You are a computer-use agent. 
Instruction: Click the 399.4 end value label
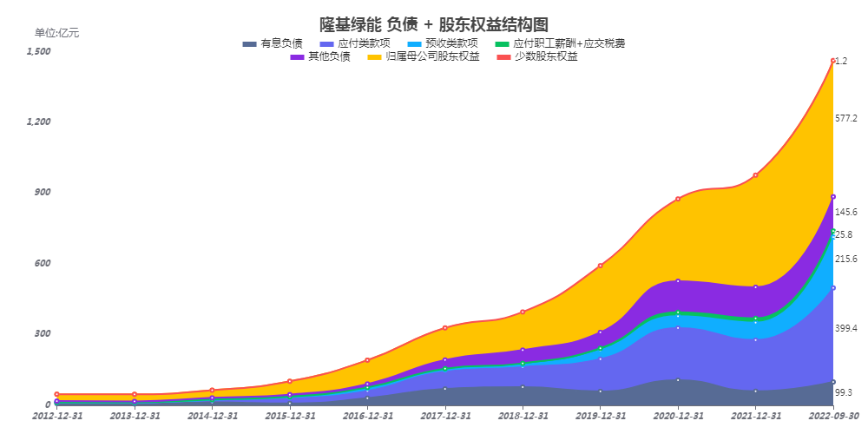coord(846,329)
